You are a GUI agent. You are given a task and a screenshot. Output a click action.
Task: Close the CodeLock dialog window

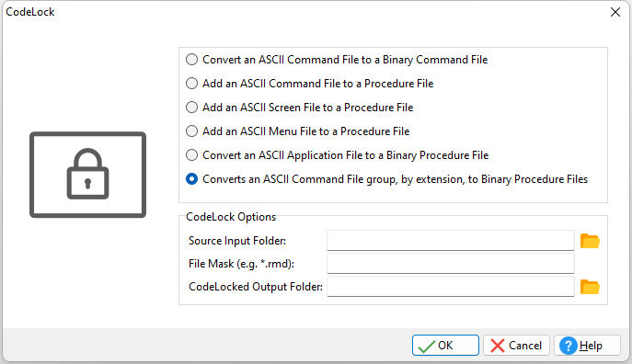615,12
